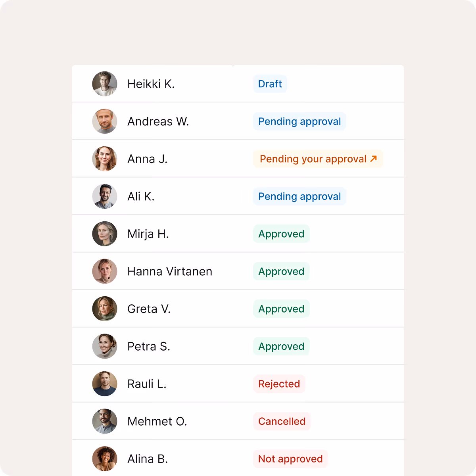Open Mehmet O.'s avatar photo

tap(105, 421)
